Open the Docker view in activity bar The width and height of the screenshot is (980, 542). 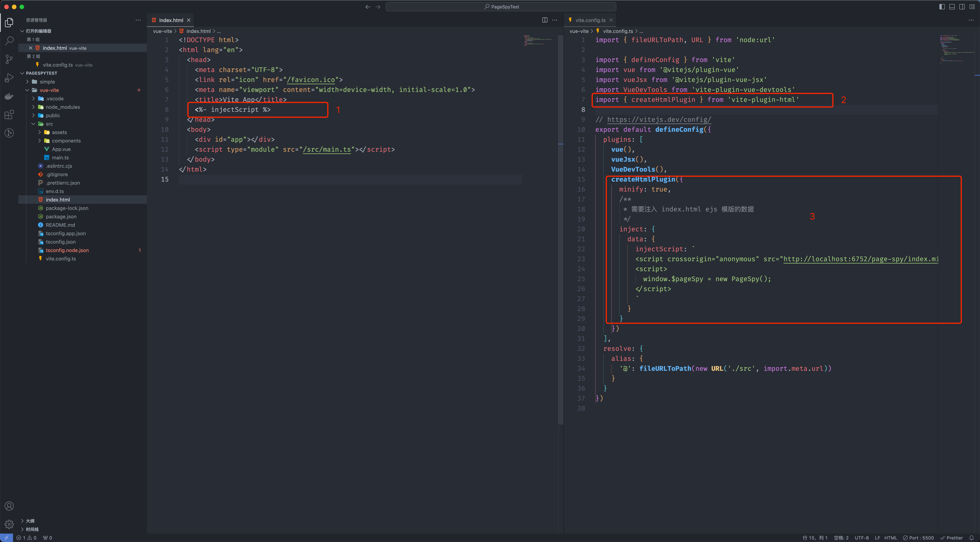(x=9, y=96)
